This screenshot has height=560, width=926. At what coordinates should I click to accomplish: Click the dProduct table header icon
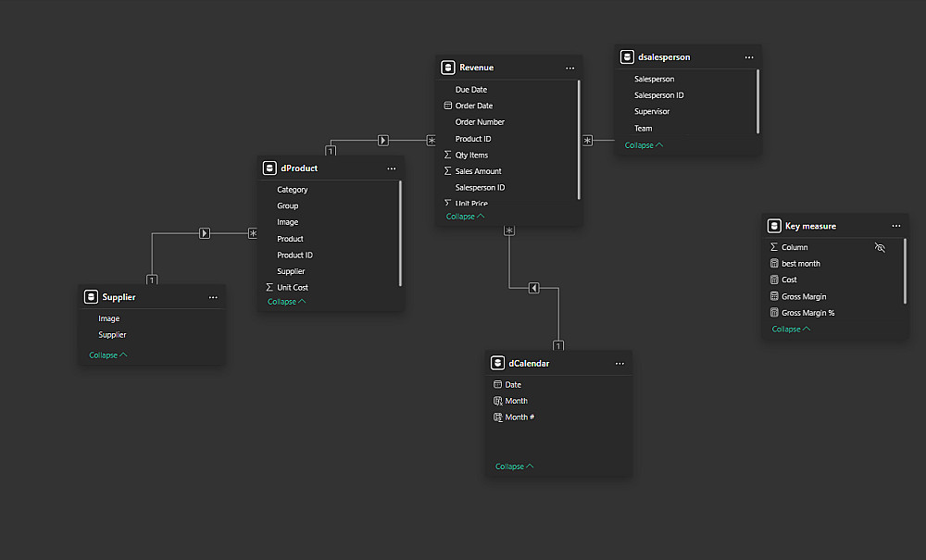pyautogui.click(x=269, y=168)
